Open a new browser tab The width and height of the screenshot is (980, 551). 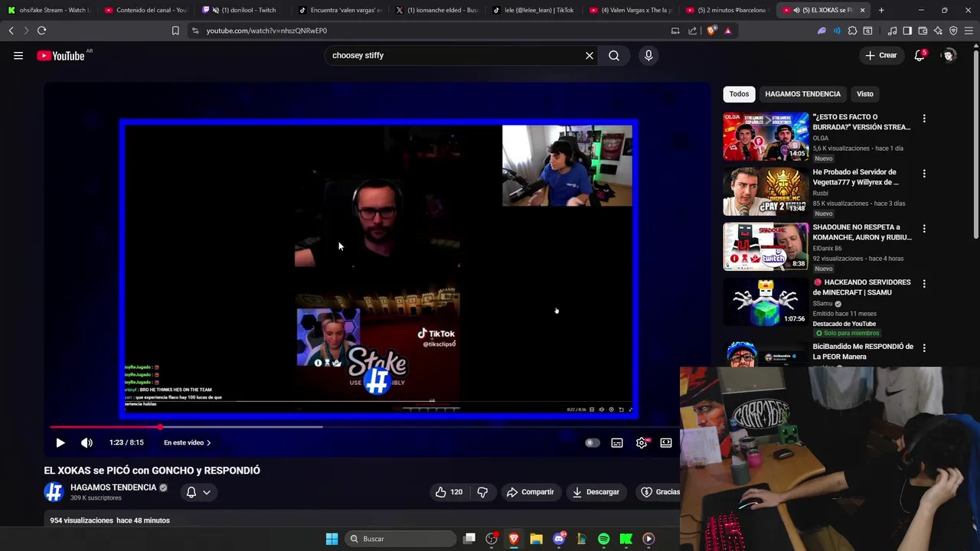tap(881, 10)
